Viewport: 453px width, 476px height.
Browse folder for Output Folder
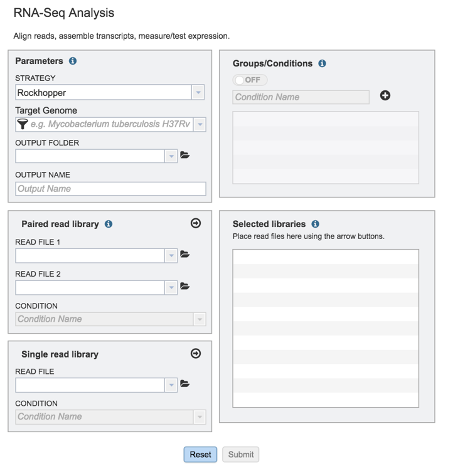tap(185, 155)
